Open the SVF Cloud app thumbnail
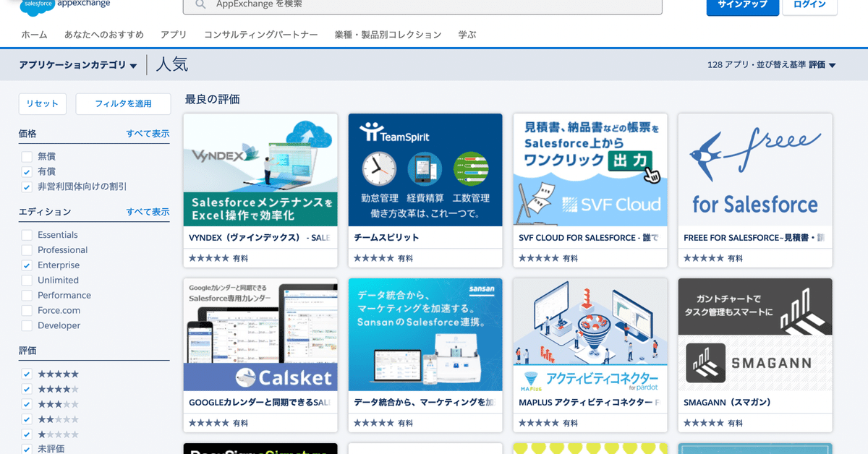The height and width of the screenshot is (454, 868). (x=590, y=170)
